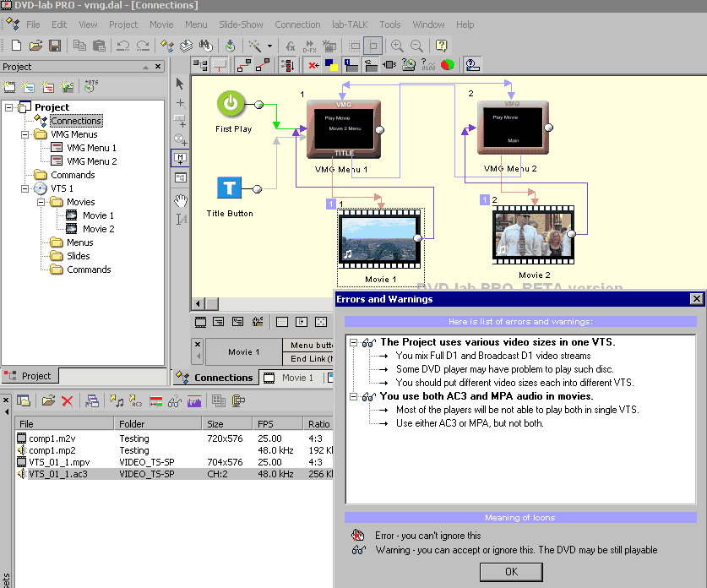This screenshot has width=707, height=588.
Task: Switch to the Connections document tab
Action: [x=216, y=378]
